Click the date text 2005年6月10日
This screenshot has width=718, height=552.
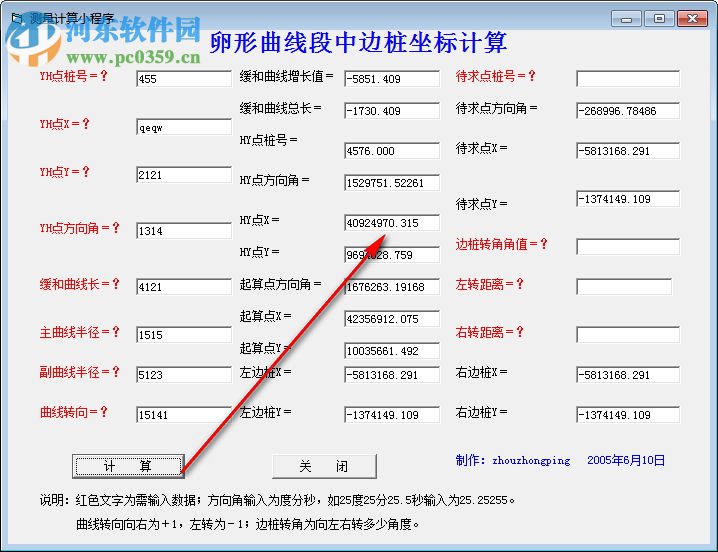pos(626,460)
